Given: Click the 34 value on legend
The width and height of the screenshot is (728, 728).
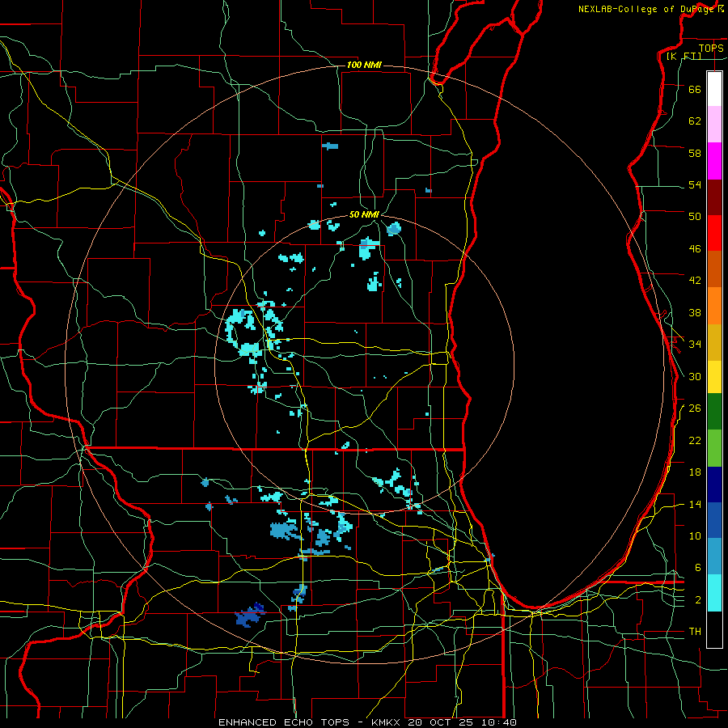Looking at the screenshot, I should click(695, 345).
